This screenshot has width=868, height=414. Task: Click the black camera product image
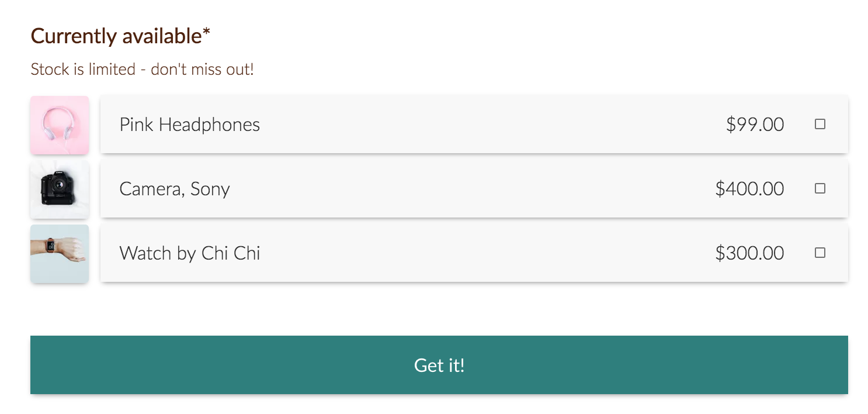click(x=60, y=189)
